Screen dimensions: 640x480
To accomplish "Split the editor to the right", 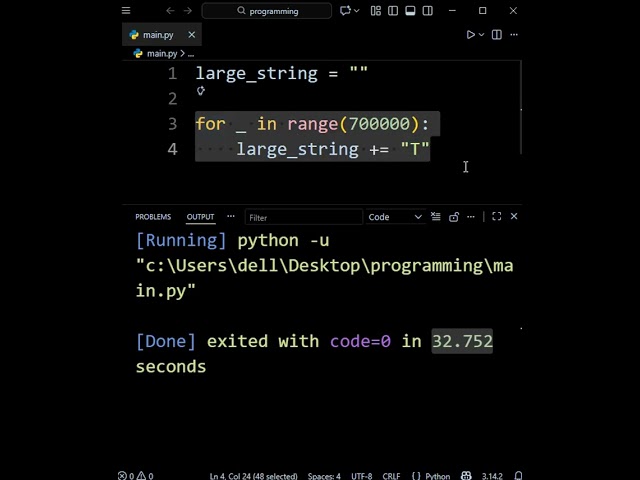I will 497,35.
